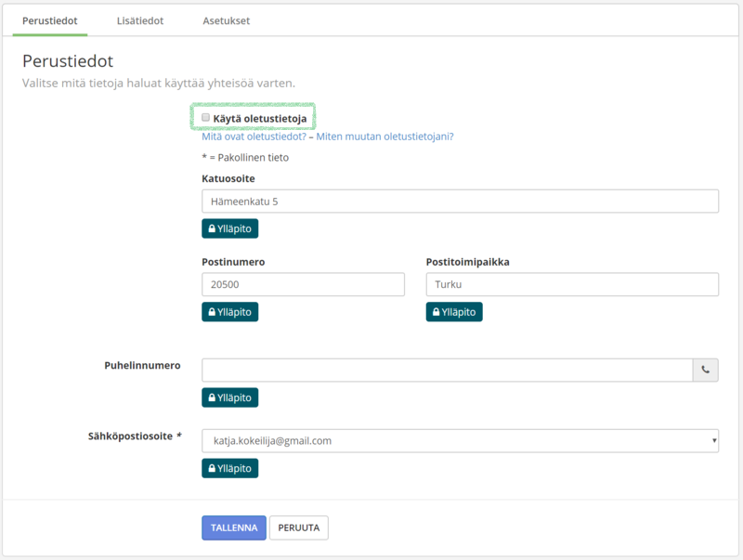Enable the Käytä oletustietoja checkbox
This screenshot has width=743, height=560.
[x=206, y=118]
